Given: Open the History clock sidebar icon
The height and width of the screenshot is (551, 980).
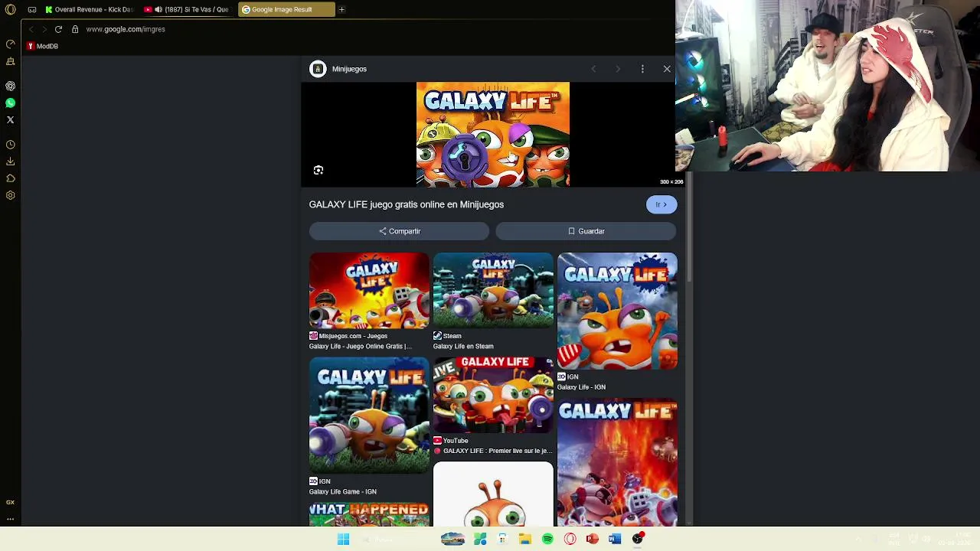Looking at the screenshot, I should tap(11, 145).
